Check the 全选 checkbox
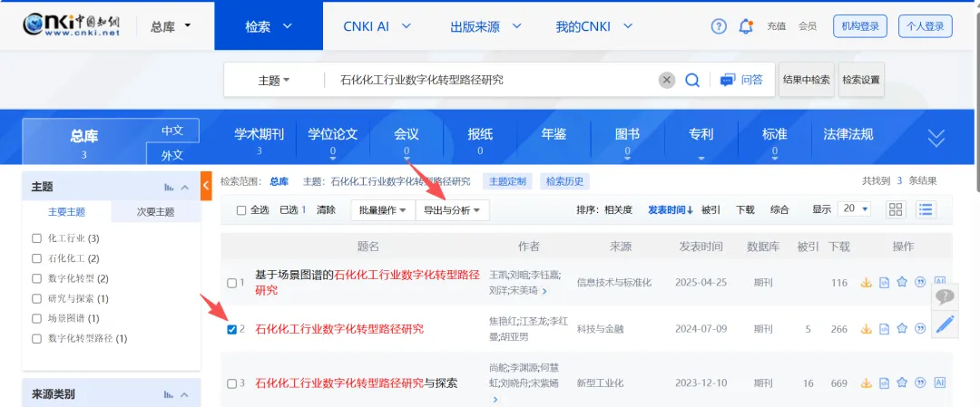The image size is (980, 407). (x=241, y=210)
